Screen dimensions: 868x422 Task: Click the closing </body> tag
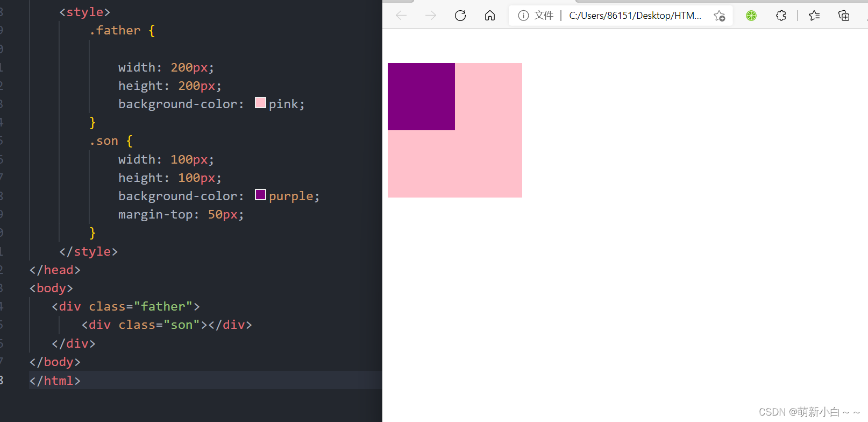coord(55,362)
